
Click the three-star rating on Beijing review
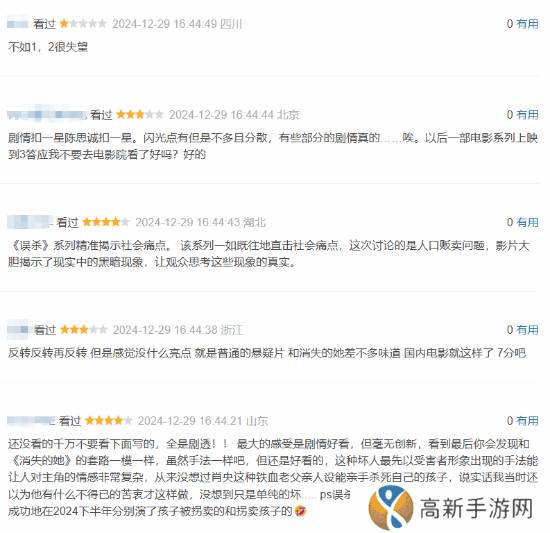pyautogui.click(x=140, y=115)
